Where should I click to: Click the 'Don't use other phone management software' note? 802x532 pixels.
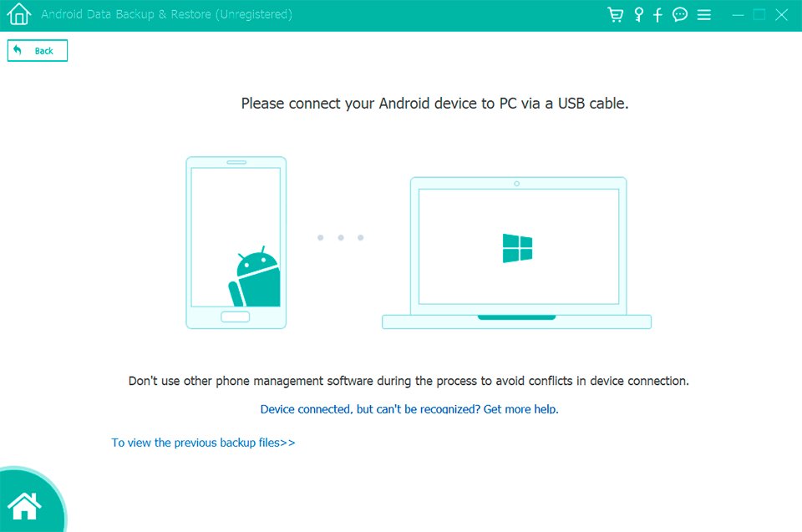coord(409,381)
